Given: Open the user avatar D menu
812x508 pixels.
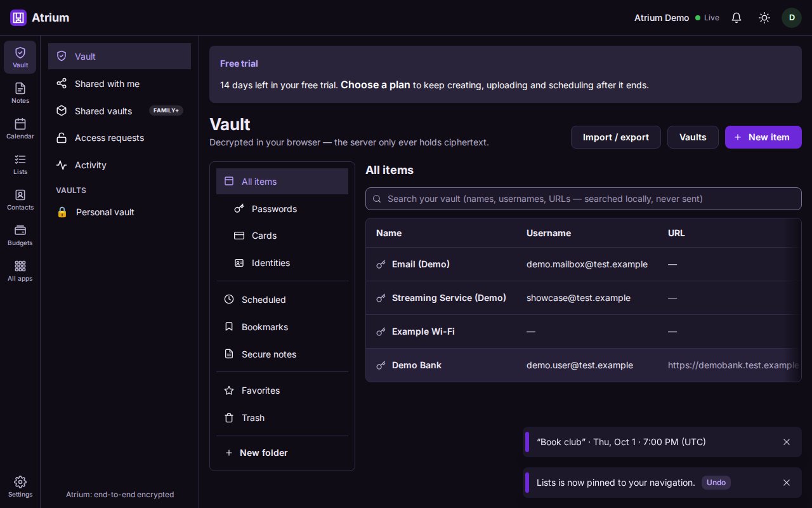Looking at the screenshot, I should (792, 18).
